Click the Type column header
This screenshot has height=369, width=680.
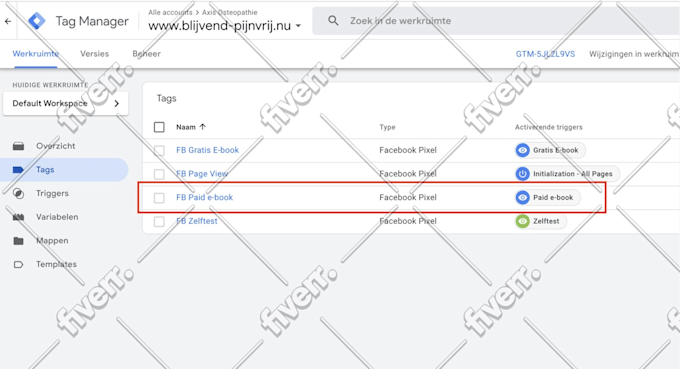[x=387, y=127]
